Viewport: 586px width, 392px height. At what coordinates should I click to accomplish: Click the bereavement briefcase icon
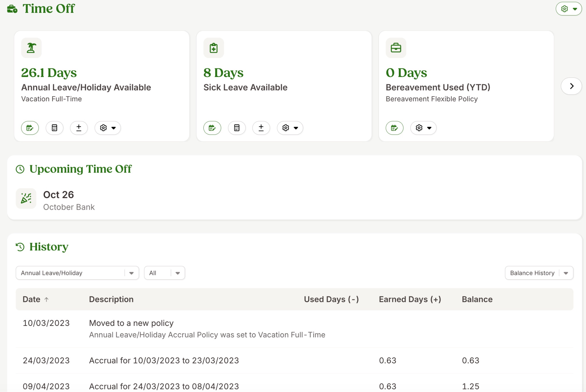pos(396,48)
